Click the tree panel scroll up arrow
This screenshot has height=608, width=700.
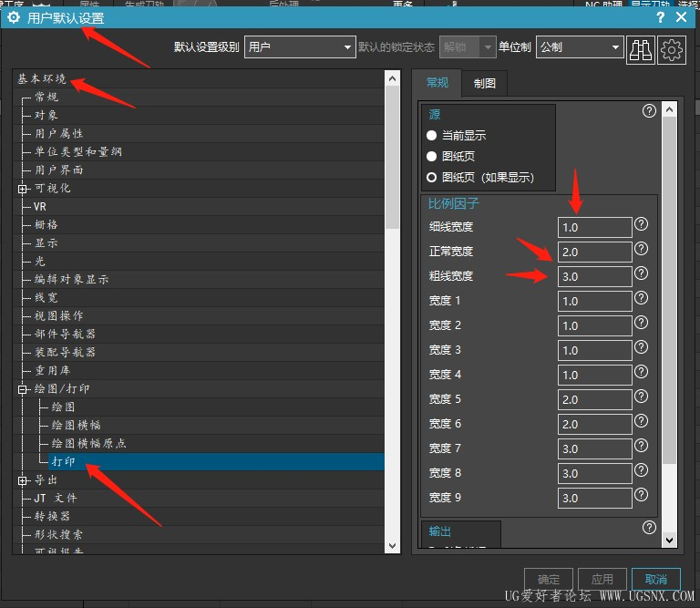[392, 78]
